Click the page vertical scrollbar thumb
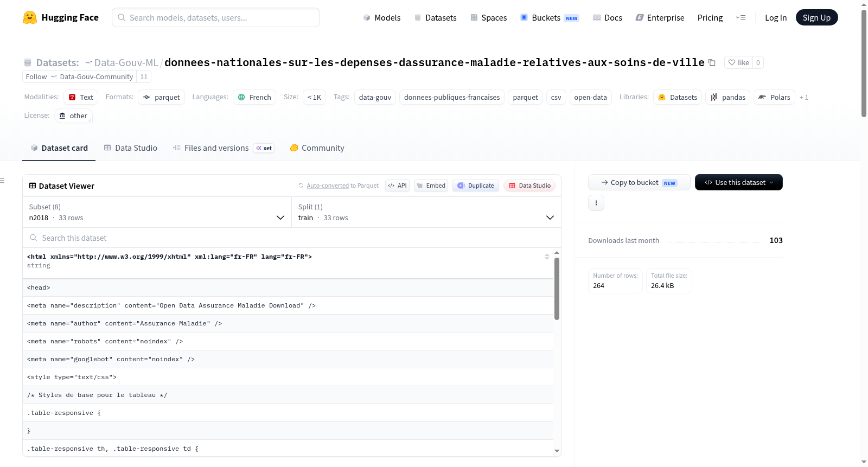The width and height of the screenshot is (868, 467). 864,62
